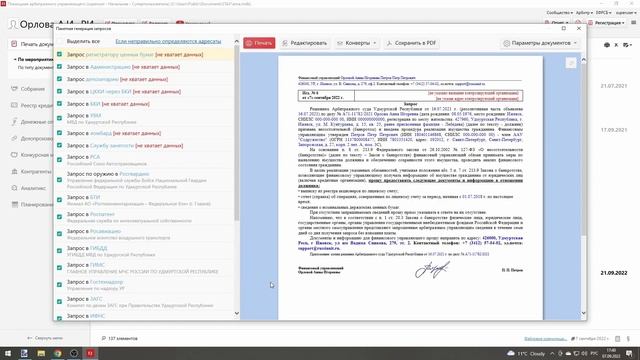Uncheck the Запрос в Администрацию checkbox
The height and width of the screenshot is (360, 640).
[60, 67]
